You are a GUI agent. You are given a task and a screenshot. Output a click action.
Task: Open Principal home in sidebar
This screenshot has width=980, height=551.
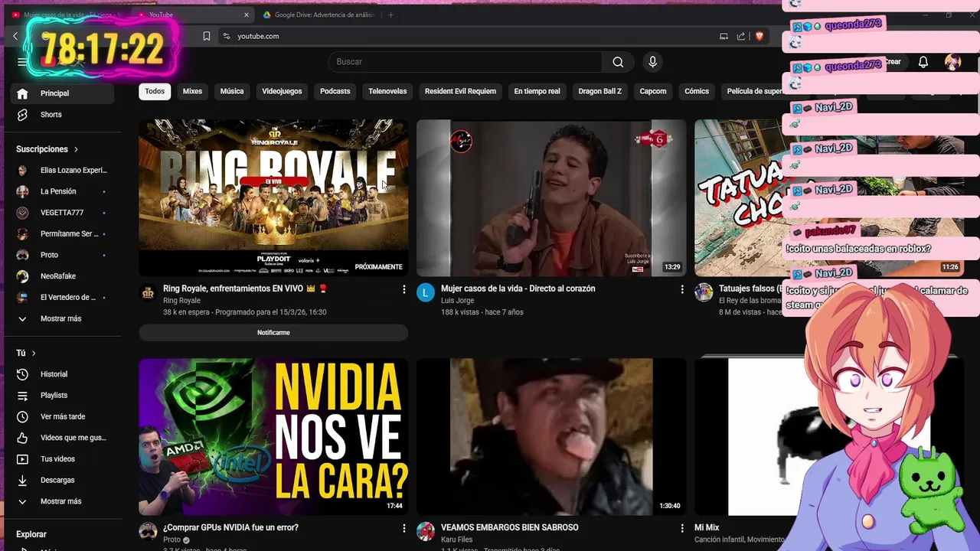[61, 93]
